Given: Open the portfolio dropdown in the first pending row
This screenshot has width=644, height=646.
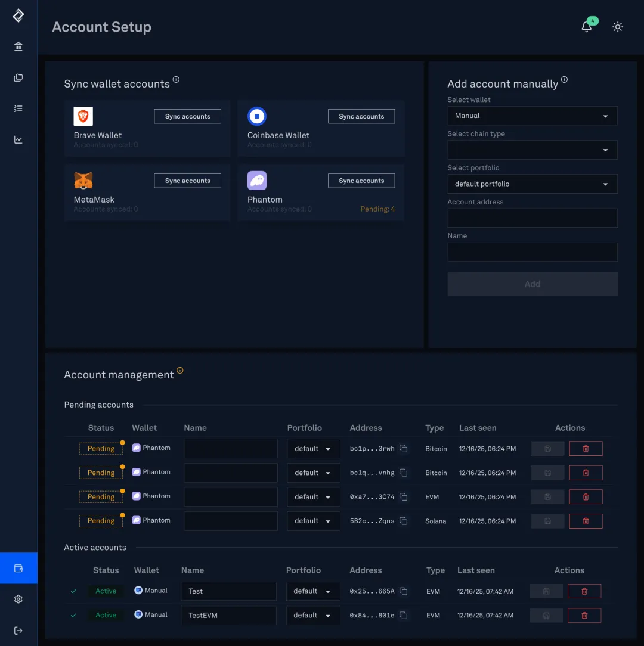Looking at the screenshot, I should [x=313, y=448].
